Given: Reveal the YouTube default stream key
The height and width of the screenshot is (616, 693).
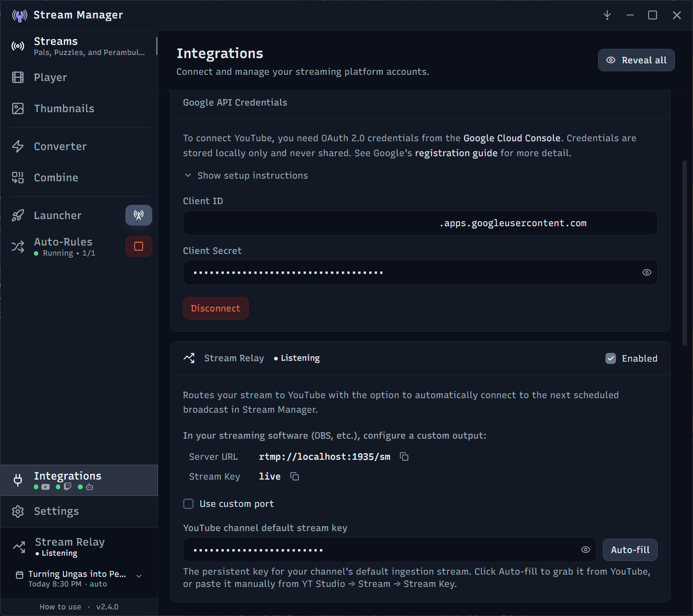Looking at the screenshot, I should 585,550.
